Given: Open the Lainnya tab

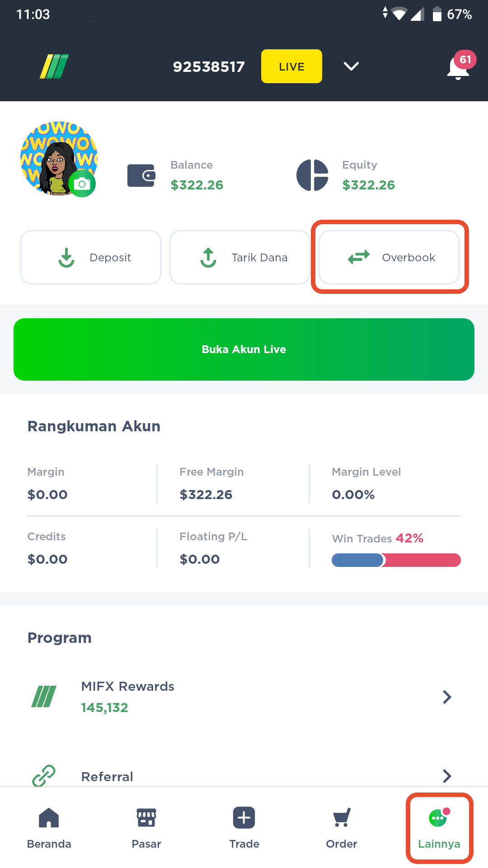Looking at the screenshot, I should (439, 828).
